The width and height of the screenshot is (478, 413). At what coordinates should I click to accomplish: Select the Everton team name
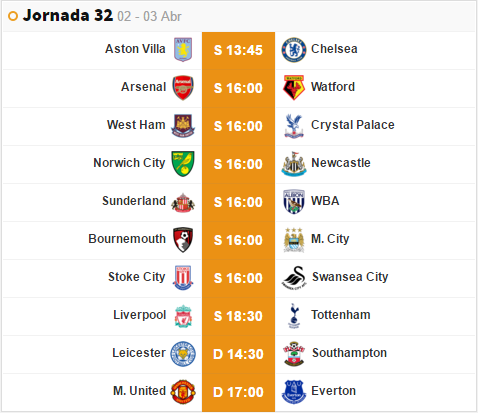coord(333,391)
